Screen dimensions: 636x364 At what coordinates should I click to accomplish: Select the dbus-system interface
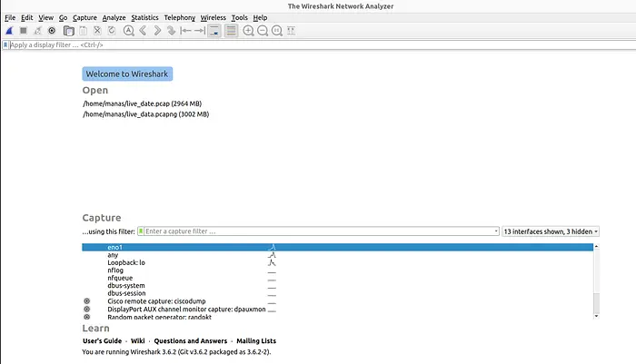pyautogui.click(x=337, y=286)
